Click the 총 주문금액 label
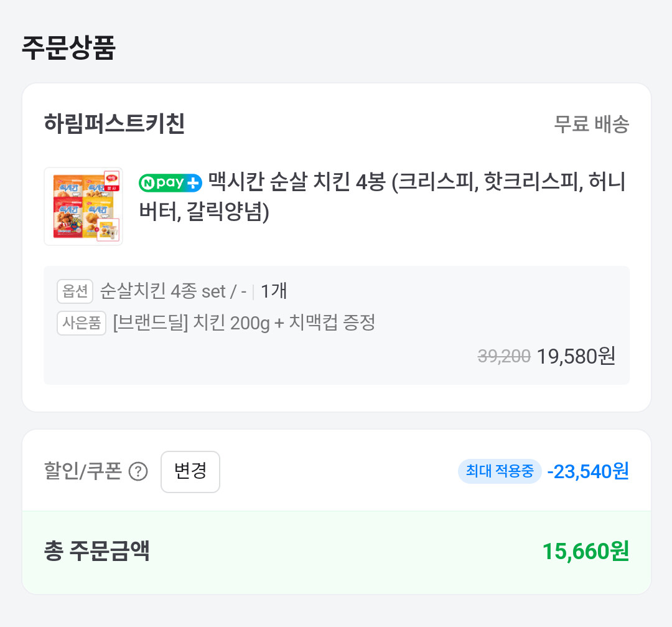Image resolution: width=672 pixels, height=627 pixels. (97, 551)
